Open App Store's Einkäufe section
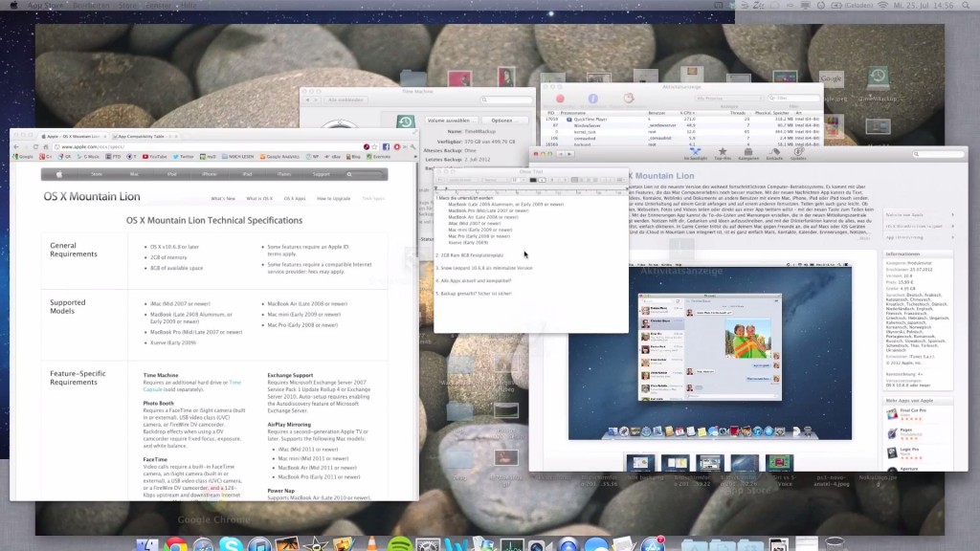This screenshot has width=980, height=551. [774, 154]
